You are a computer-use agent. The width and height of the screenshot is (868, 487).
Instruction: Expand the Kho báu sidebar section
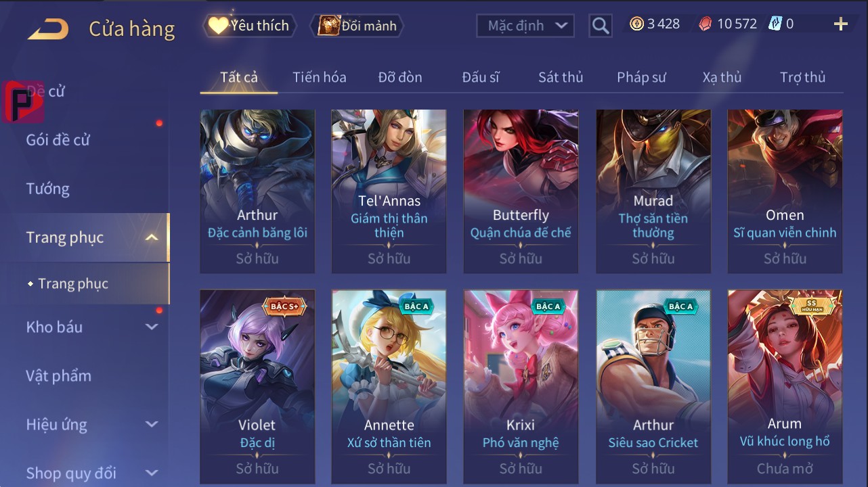tap(152, 327)
